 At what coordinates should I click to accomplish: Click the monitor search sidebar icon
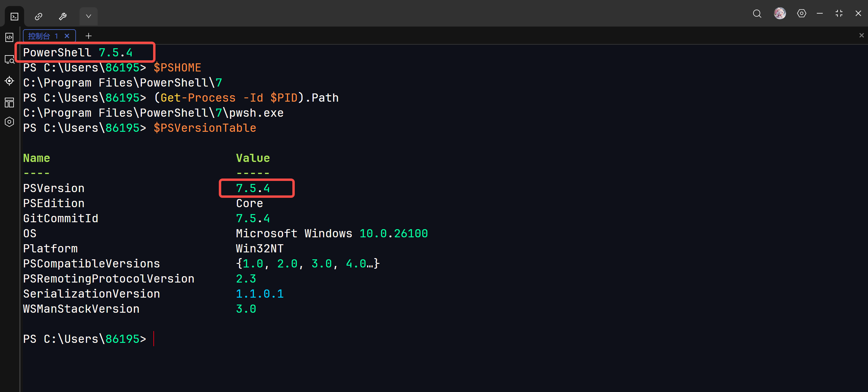tap(9, 60)
